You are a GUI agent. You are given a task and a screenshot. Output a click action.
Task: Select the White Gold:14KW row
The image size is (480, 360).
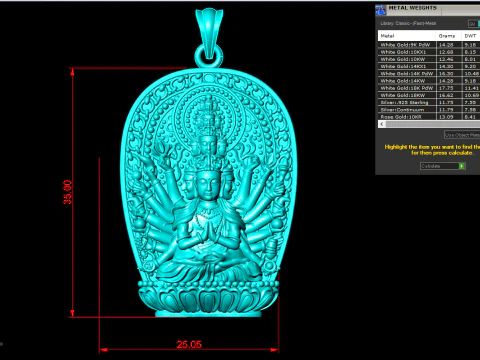(x=429, y=81)
